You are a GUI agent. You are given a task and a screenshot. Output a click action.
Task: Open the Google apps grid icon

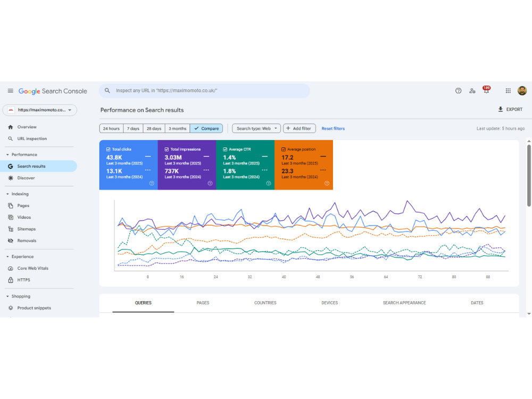point(508,91)
